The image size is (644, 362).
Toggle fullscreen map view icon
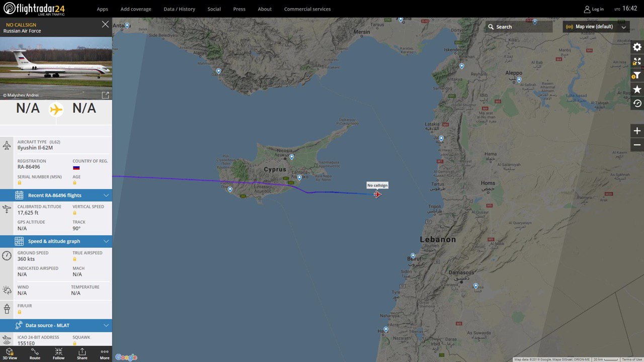(x=637, y=61)
